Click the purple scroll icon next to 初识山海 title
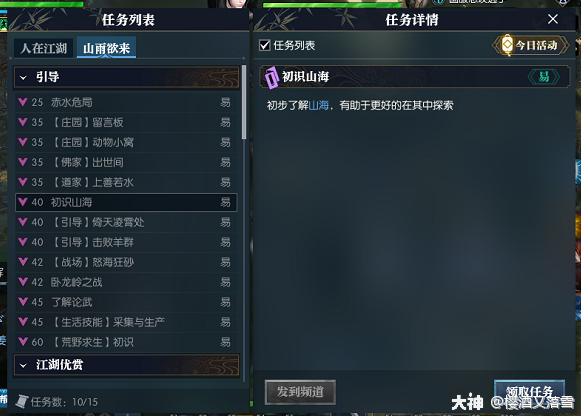The height and width of the screenshot is (416, 581). pyautogui.click(x=272, y=77)
